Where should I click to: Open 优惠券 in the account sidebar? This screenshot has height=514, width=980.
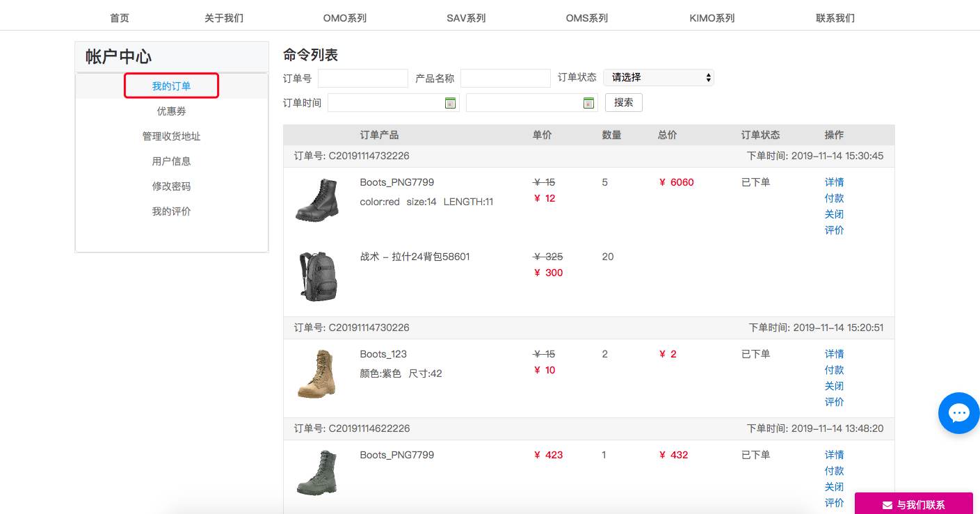click(172, 111)
